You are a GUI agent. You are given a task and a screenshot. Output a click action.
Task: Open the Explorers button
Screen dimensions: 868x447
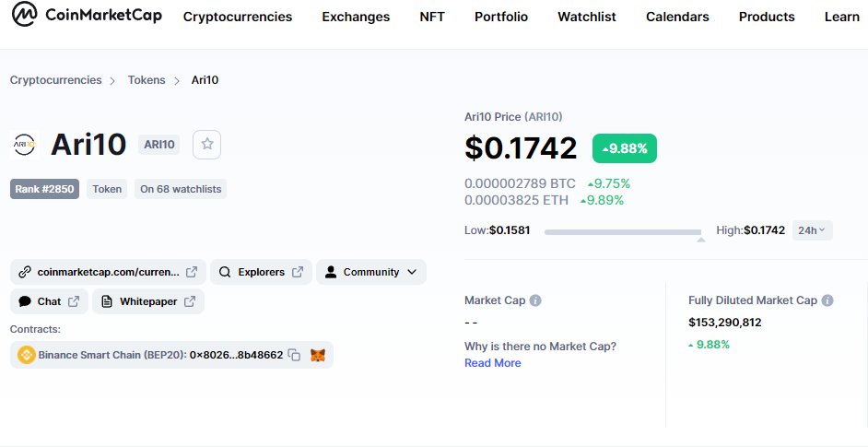262,272
